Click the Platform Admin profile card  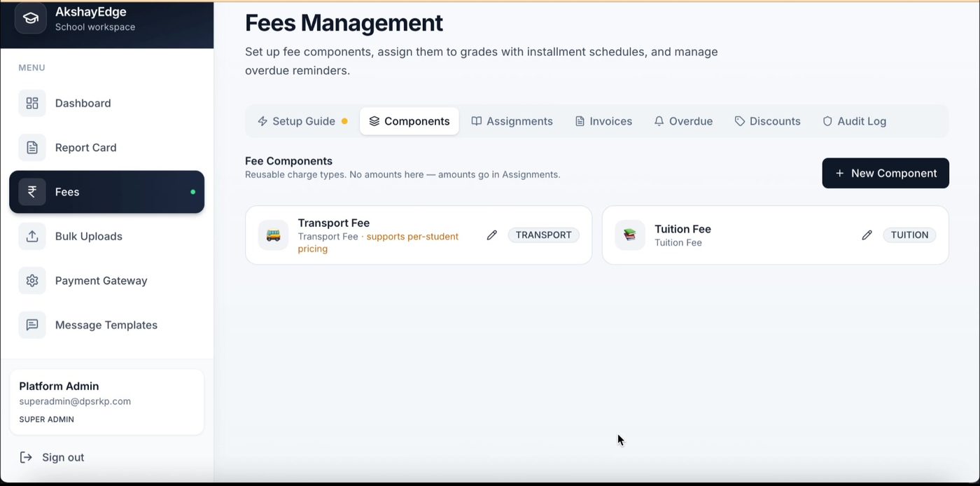tap(106, 402)
